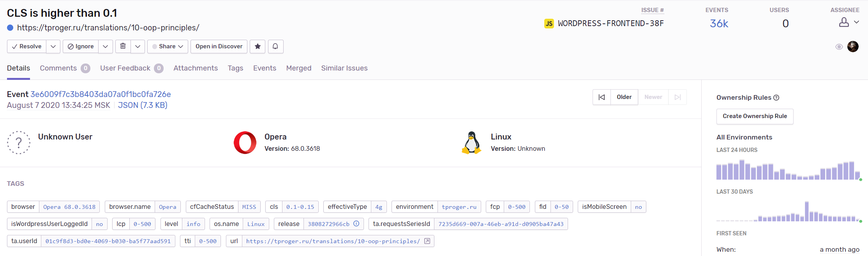Screen dimensions: 868x256
Task: Open url tag external link icon
Action: point(427,241)
